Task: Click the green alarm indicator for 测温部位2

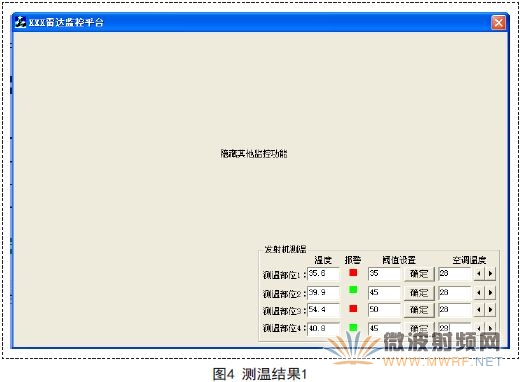Action: (353, 289)
